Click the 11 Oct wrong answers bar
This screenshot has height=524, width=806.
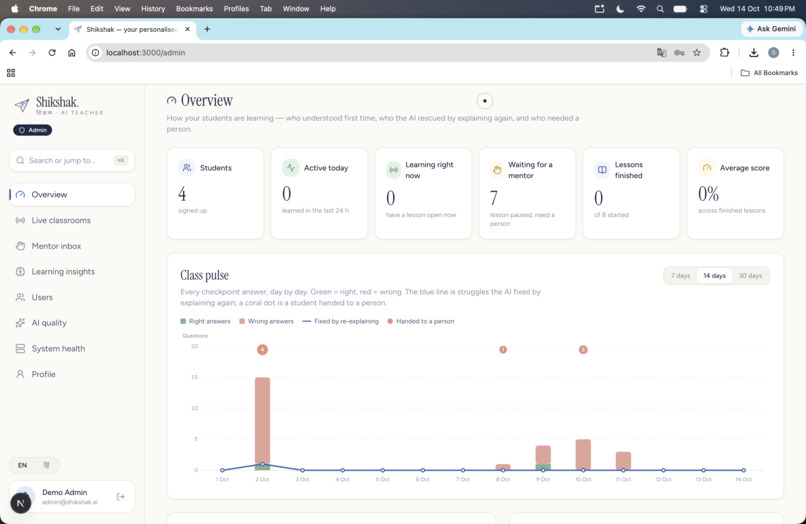coord(623,461)
